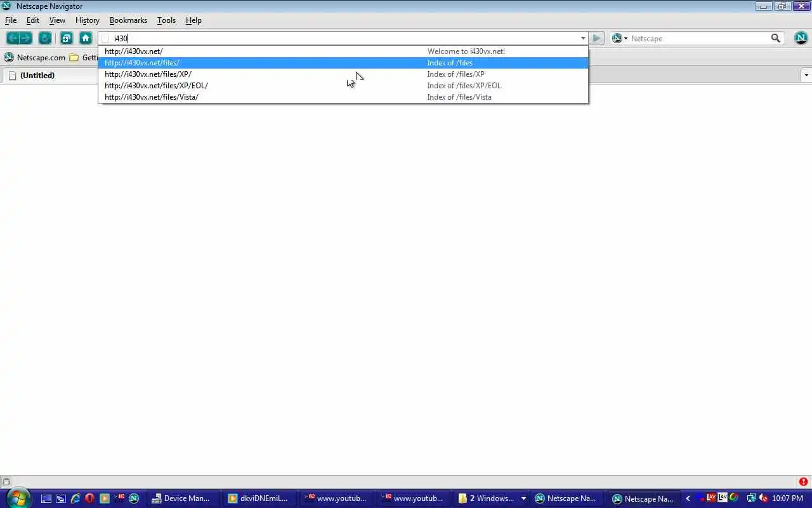This screenshot has width=812, height=508.
Task: Open the History menu
Action: [88, 20]
